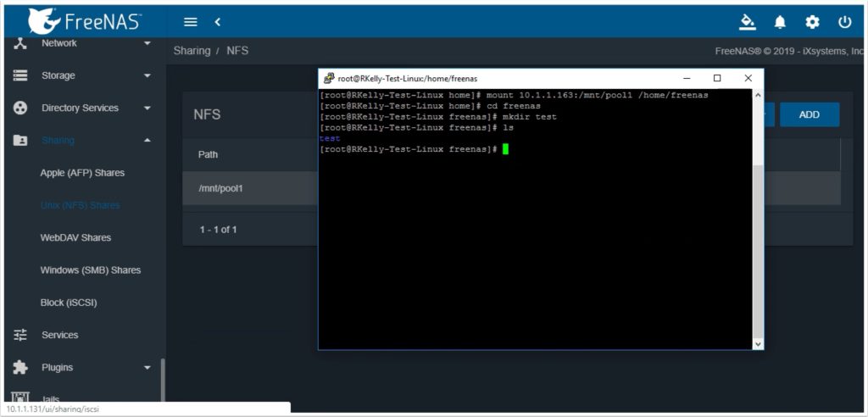Viewport: 868px width, 417px height.
Task: Open Apple (AFP) Shares
Action: click(82, 173)
